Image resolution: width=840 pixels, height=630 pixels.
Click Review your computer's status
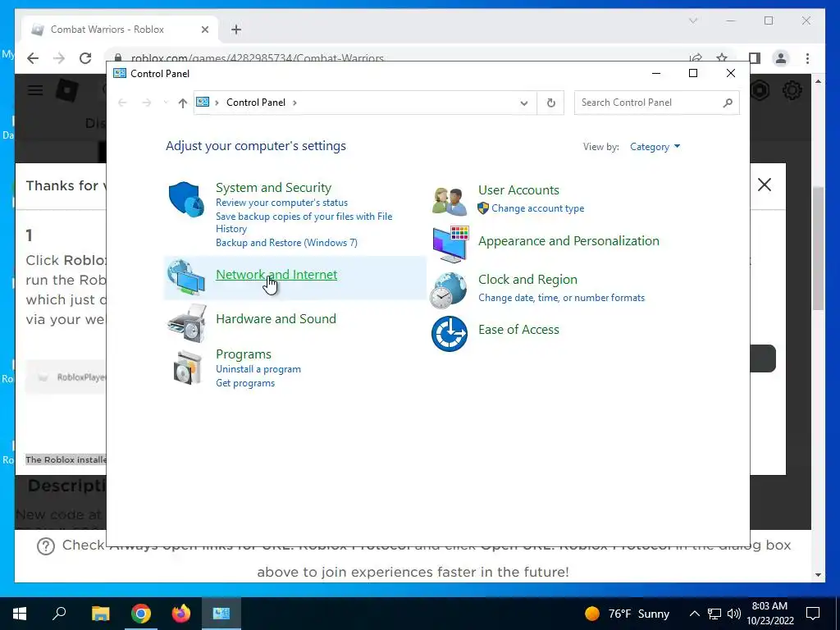(x=282, y=203)
